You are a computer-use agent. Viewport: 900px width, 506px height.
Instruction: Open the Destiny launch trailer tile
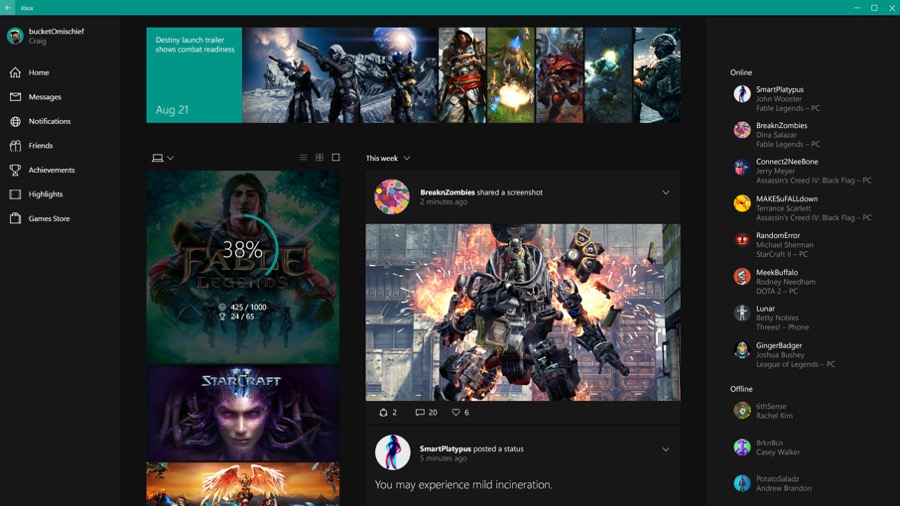[x=194, y=75]
